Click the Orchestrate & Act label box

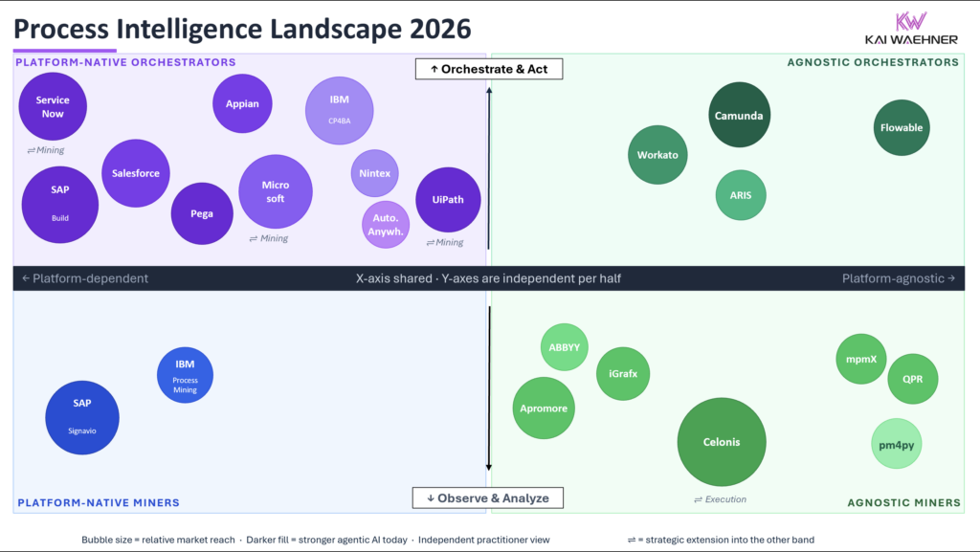click(489, 69)
